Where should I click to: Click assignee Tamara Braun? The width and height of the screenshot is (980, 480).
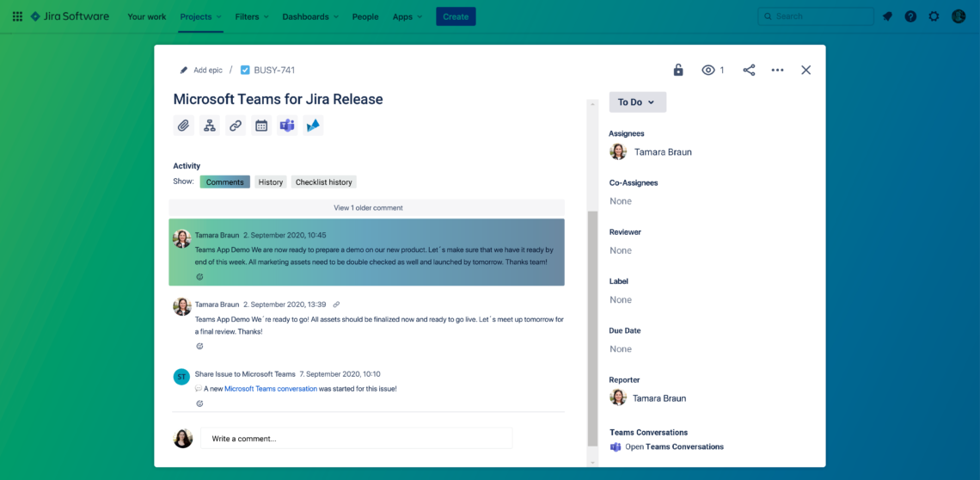pyautogui.click(x=663, y=152)
